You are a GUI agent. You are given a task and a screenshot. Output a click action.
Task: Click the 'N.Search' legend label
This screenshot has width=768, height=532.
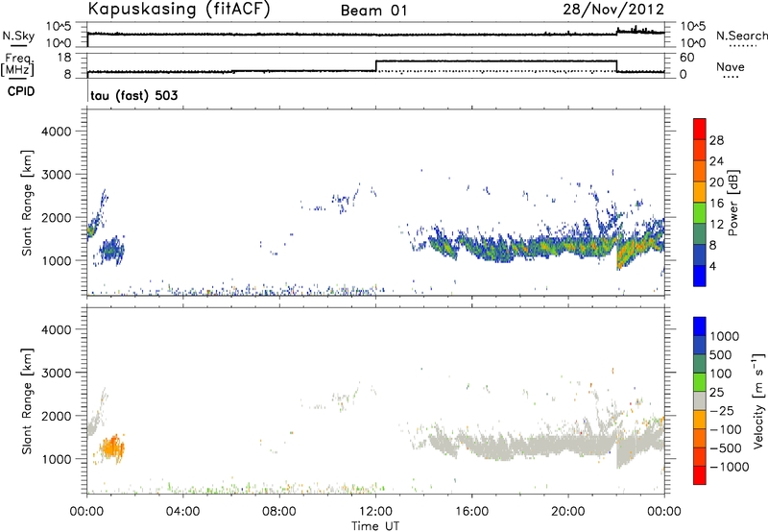pyautogui.click(x=741, y=36)
